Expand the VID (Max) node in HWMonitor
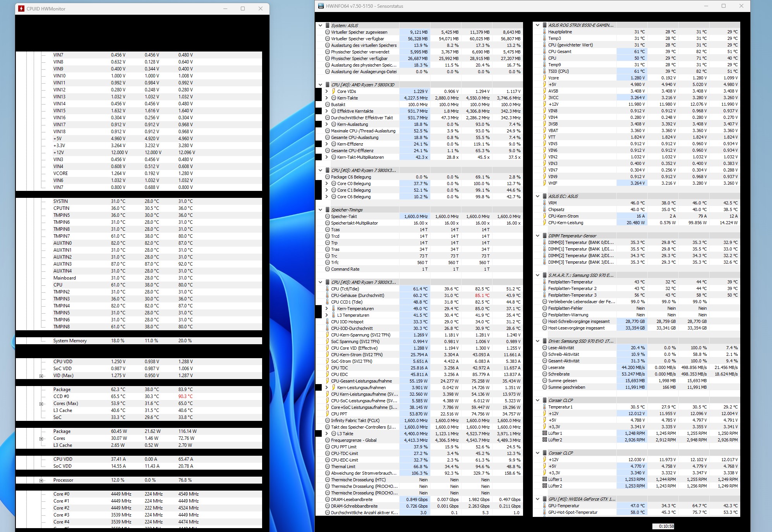Viewport: 772px width, 532px height. point(41,376)
